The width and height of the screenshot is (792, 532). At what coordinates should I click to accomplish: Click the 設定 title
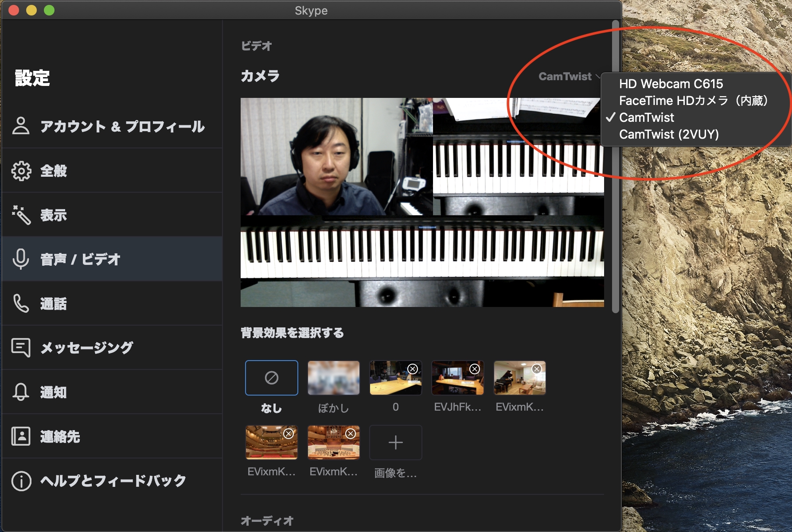[x=32, y=78]
